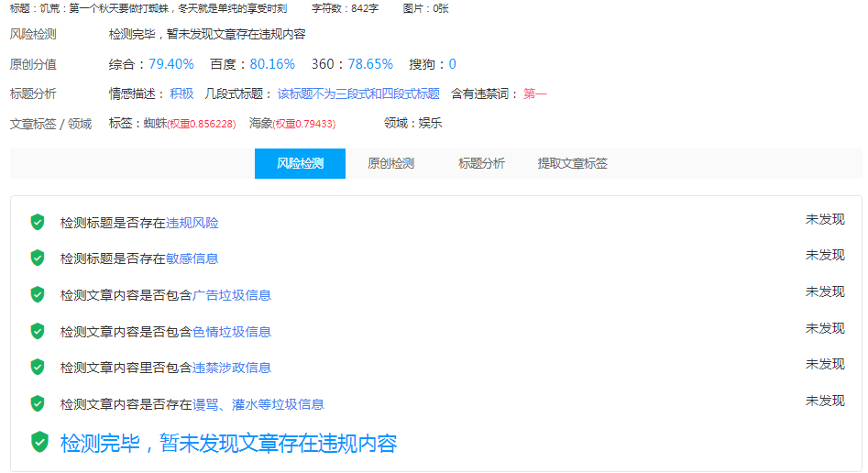Click 未发现 result in 敏感信息 row
This screenshot has width=868, height=473.
click(x=825, y=255)
